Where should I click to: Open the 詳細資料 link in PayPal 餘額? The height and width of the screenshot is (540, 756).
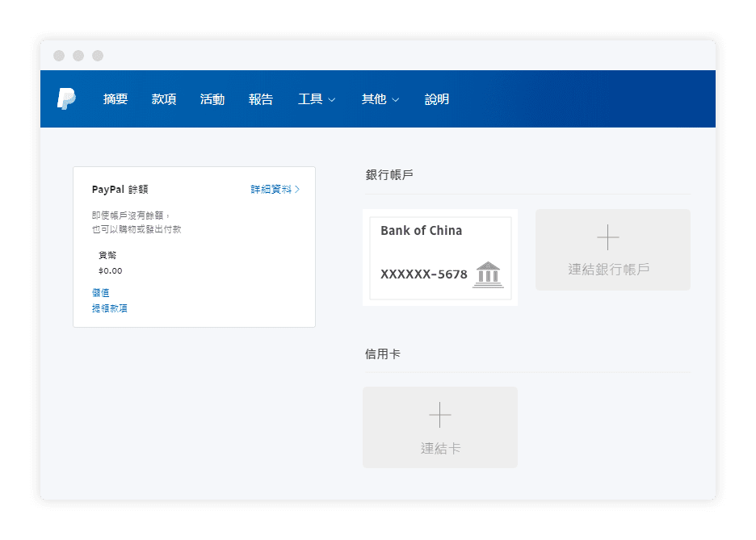point(271,190)
